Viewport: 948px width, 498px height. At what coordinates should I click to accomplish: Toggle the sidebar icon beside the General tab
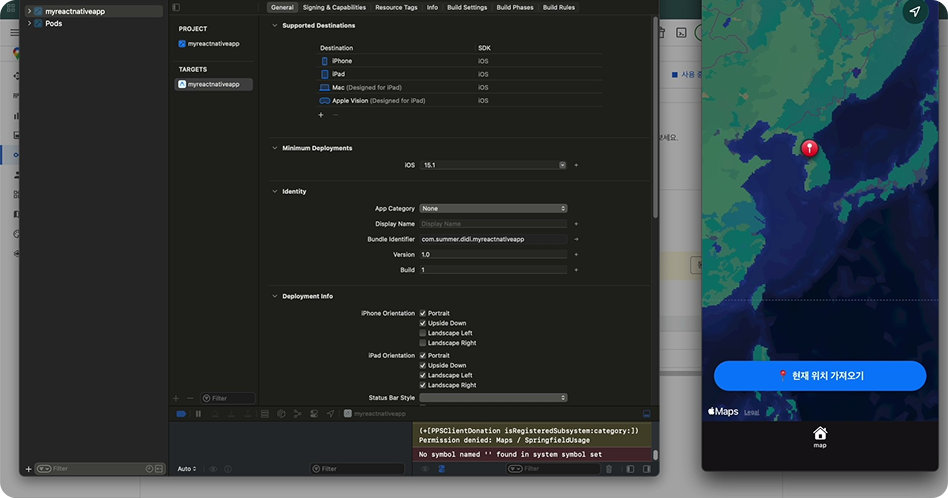pyautogui.click(x=176, y=7)
